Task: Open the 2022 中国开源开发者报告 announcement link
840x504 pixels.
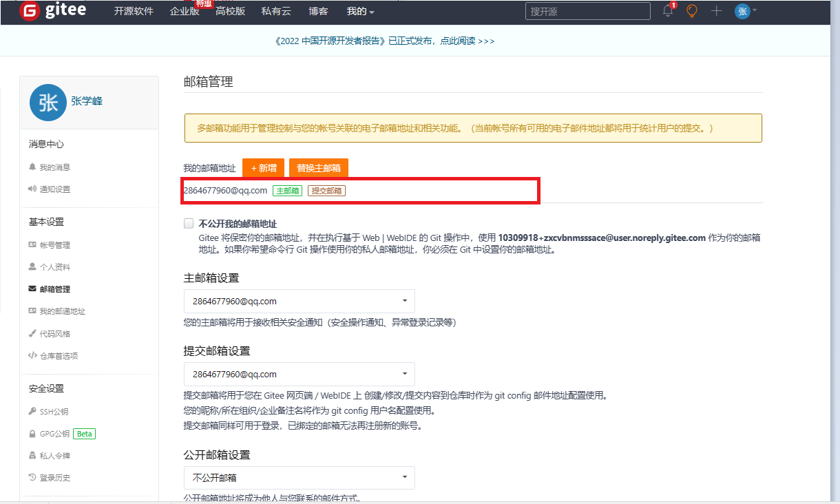Action: [384, 41]
